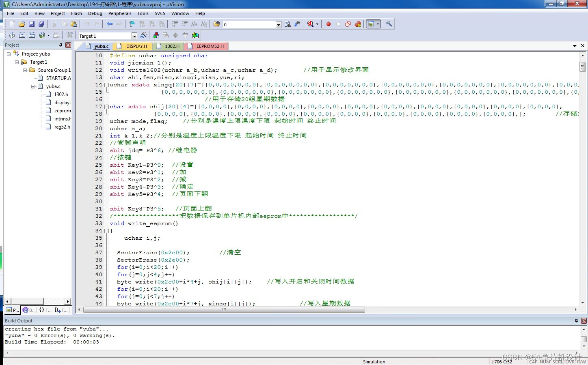The image size is (588, 365).
Task: Click the Batch Build layered icon
Action: tap(41, 35)
